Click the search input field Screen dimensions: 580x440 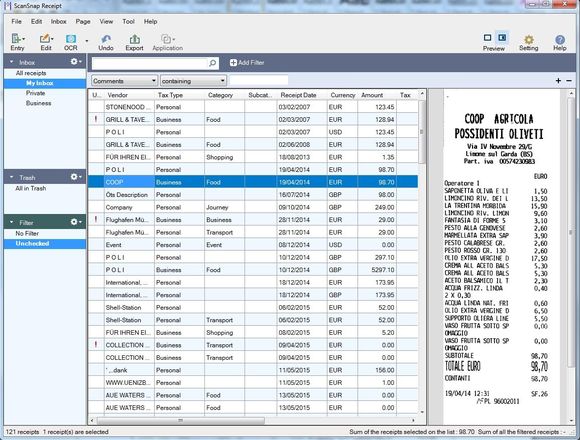click(x=149, y=63)
